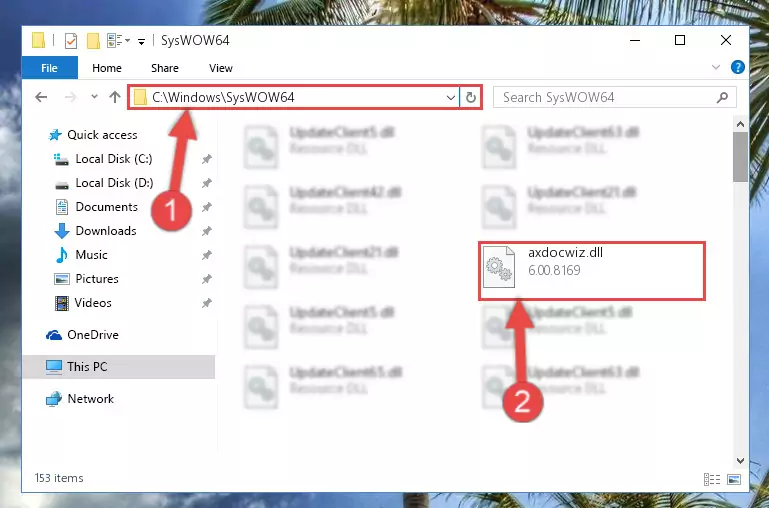Click the New Folder quick access icon

(x=93, y=41)
